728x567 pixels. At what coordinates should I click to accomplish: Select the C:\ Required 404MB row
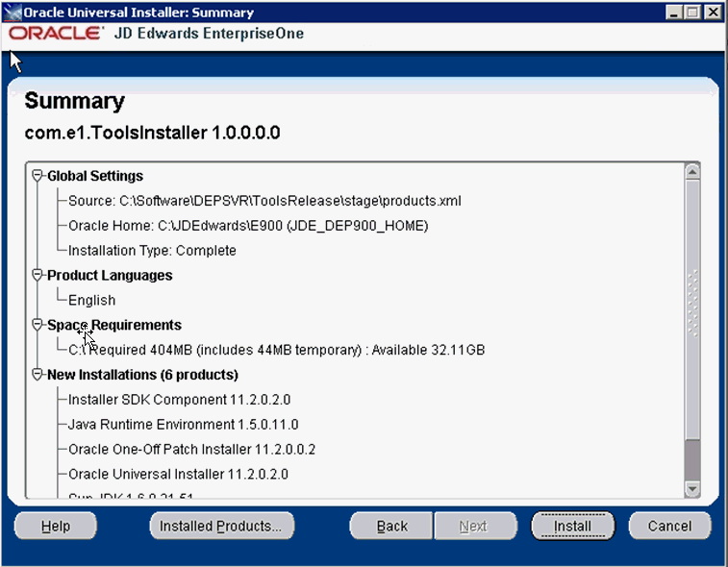point(277,350)
